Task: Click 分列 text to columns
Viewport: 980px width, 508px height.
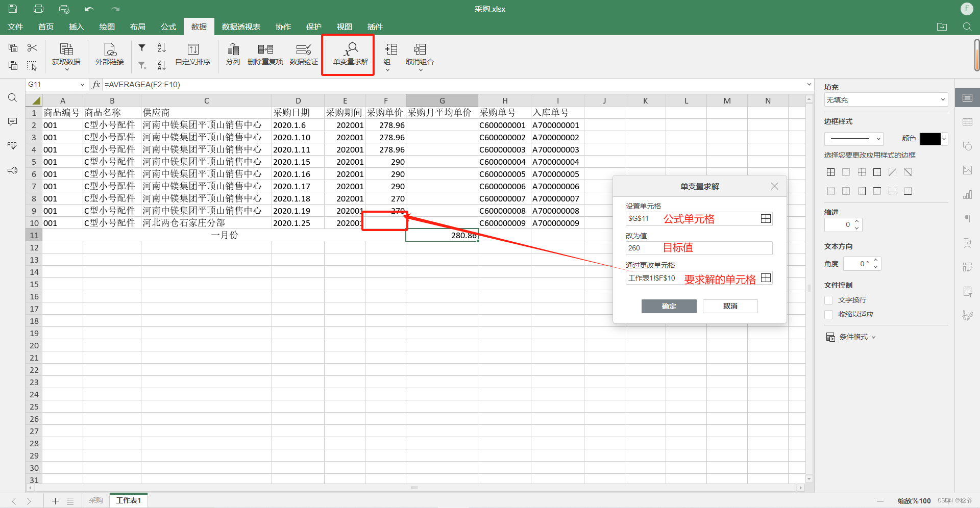Action: click(233, 55)
